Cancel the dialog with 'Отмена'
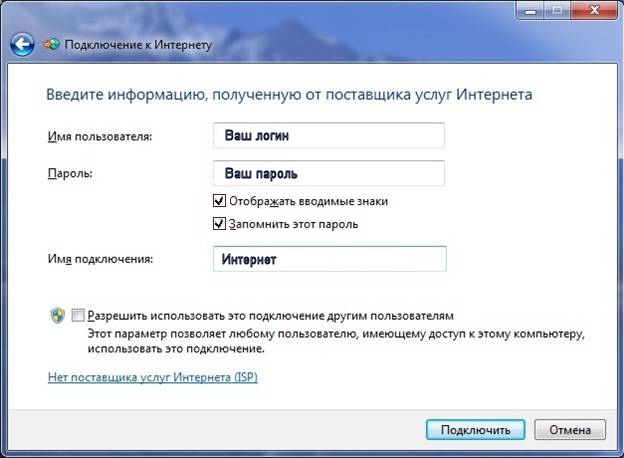The image size is (624, 458). tap(569, 430)
